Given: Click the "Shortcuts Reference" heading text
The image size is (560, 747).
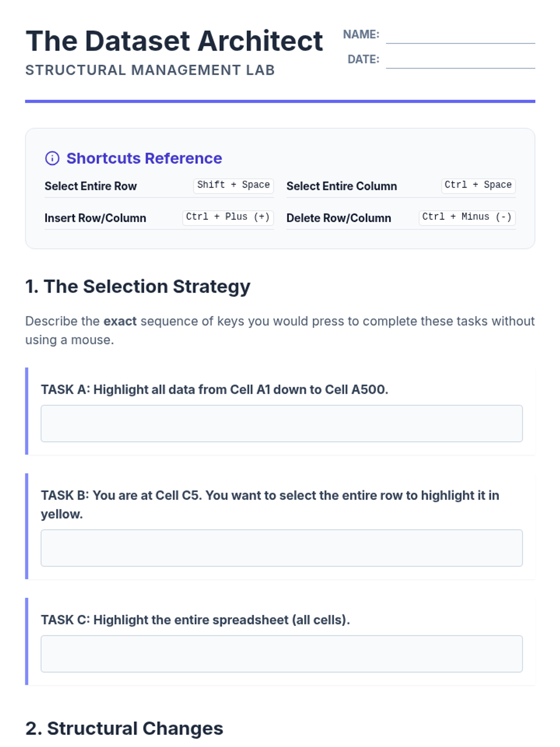Looking at the screenshot, I should click(x=144, y=158).
